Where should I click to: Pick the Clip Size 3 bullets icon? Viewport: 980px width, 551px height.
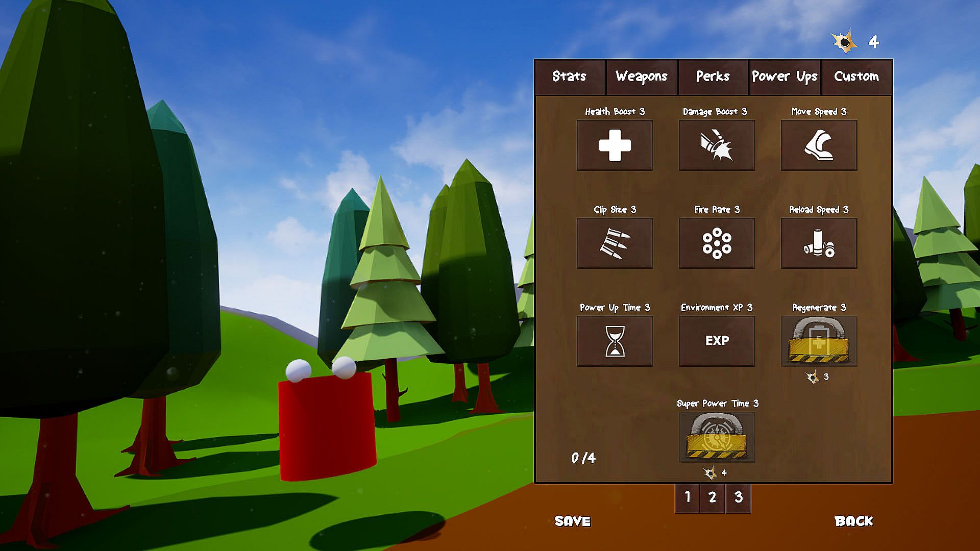tap(615, 243)
